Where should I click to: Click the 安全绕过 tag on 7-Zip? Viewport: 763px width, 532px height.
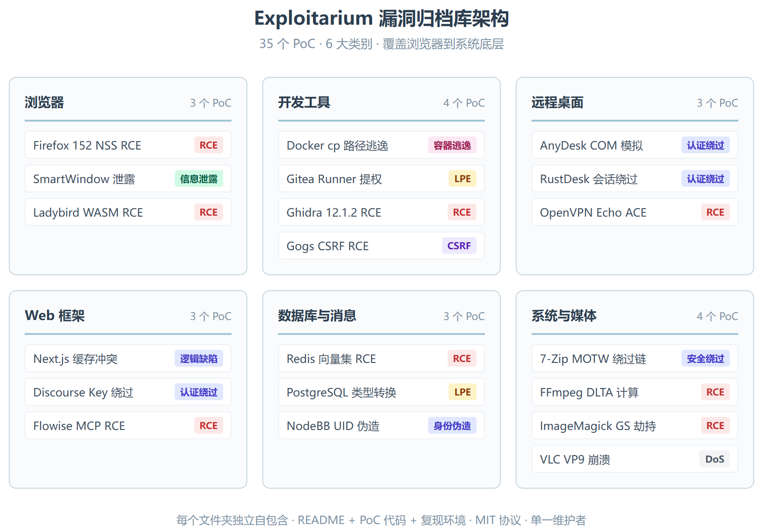(706, 359)
